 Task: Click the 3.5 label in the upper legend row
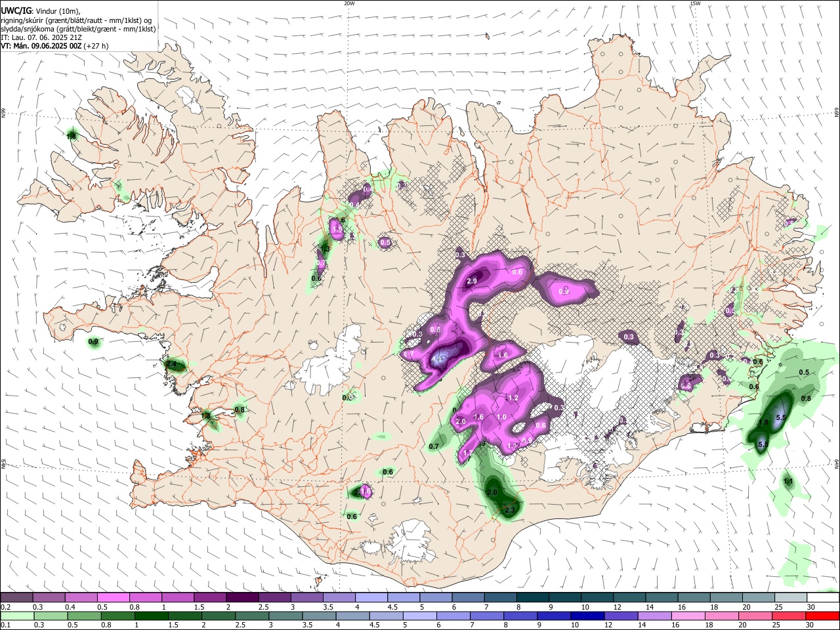coord(328,607)
